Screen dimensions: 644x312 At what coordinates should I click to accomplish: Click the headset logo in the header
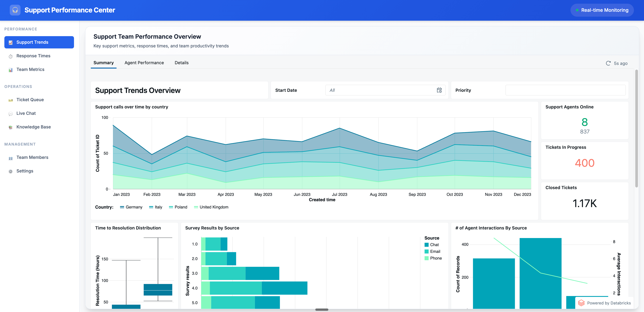(x=15, y=10)
